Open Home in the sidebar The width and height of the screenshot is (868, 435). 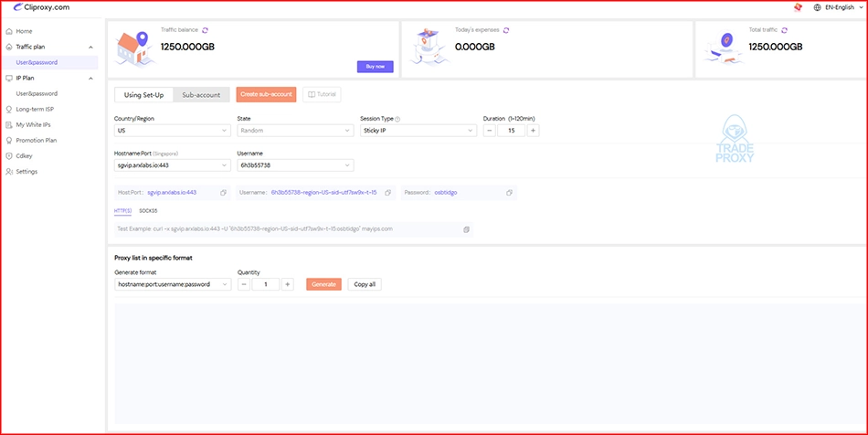(x=25, y=32)
